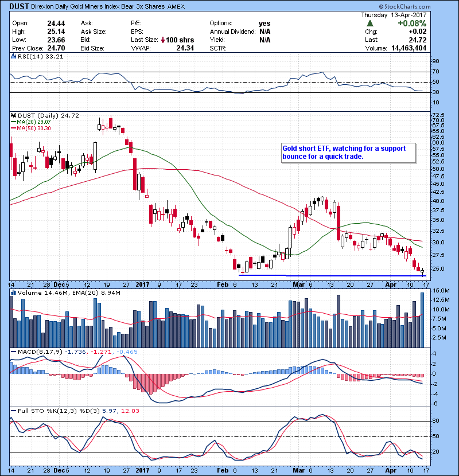Click the "RSI(14) 33.21" indicator label

coord(40,56)
